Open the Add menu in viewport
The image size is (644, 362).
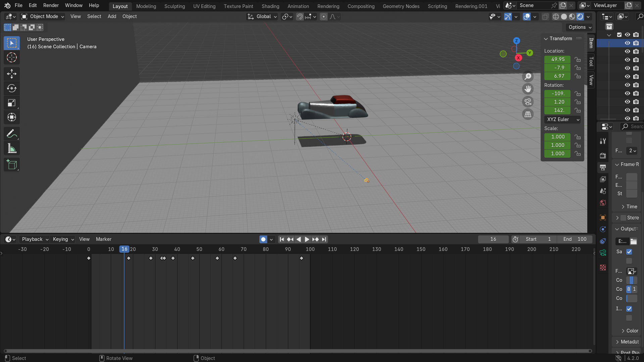pos(112,16)
